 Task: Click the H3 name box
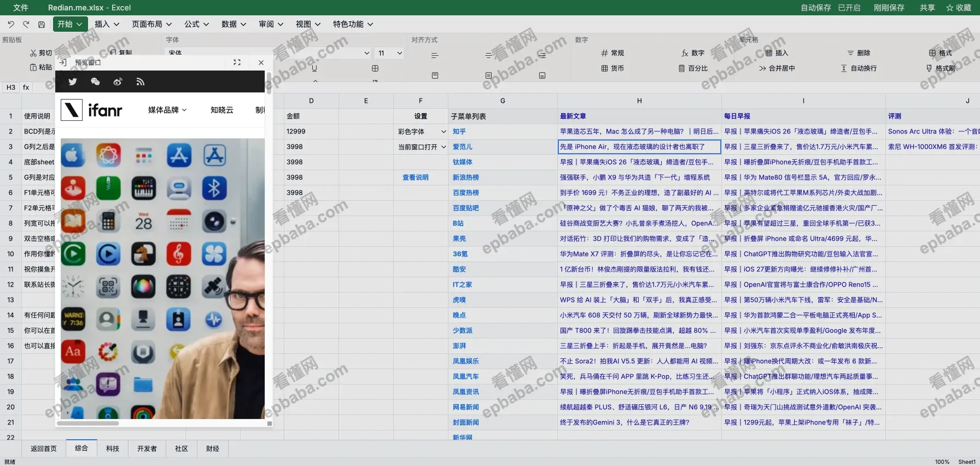[x=11, y=87]
